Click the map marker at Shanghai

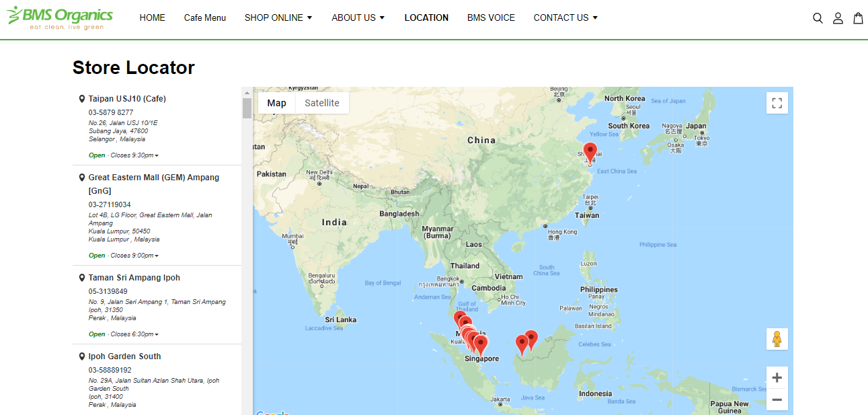click(x=590, y=153)
